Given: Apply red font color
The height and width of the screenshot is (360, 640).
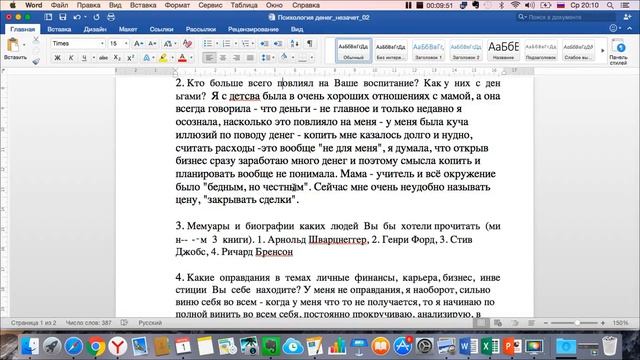Looking at the screenshot, I should point(182,58).
